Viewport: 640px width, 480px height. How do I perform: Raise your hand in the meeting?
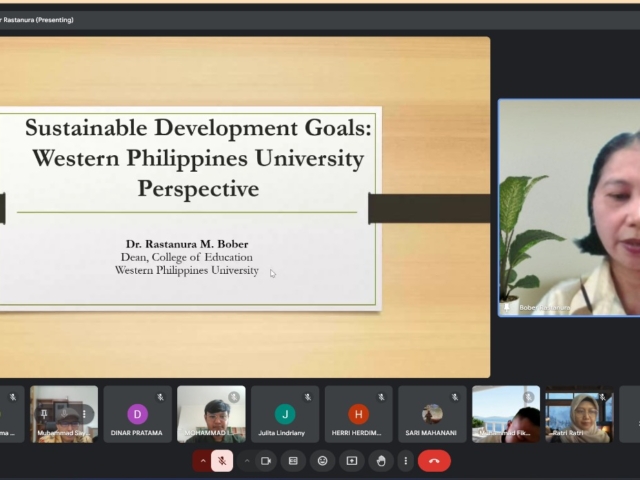pos(381,461)
